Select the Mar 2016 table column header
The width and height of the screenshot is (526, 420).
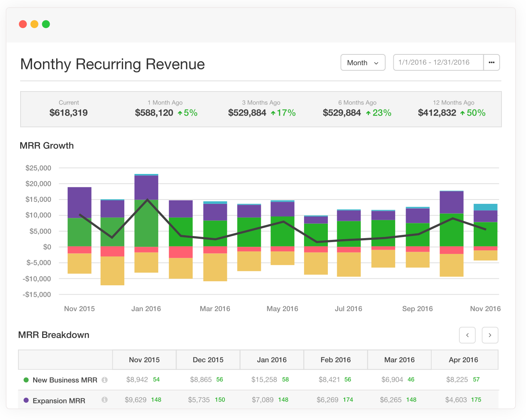point(400,360)
